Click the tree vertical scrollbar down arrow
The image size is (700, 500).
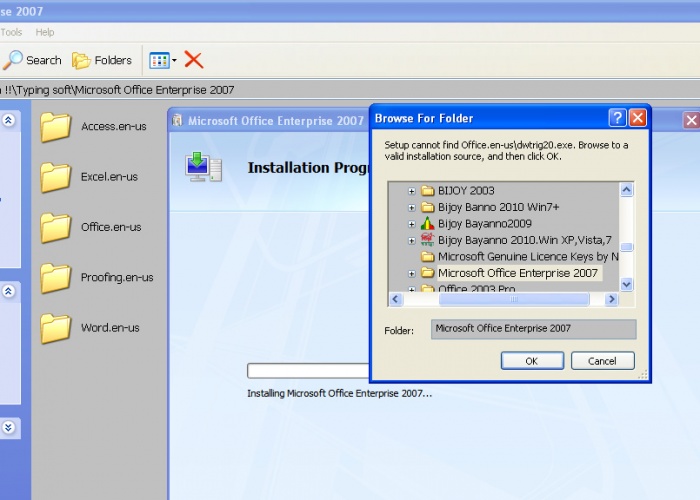click(x=627, y=284)
